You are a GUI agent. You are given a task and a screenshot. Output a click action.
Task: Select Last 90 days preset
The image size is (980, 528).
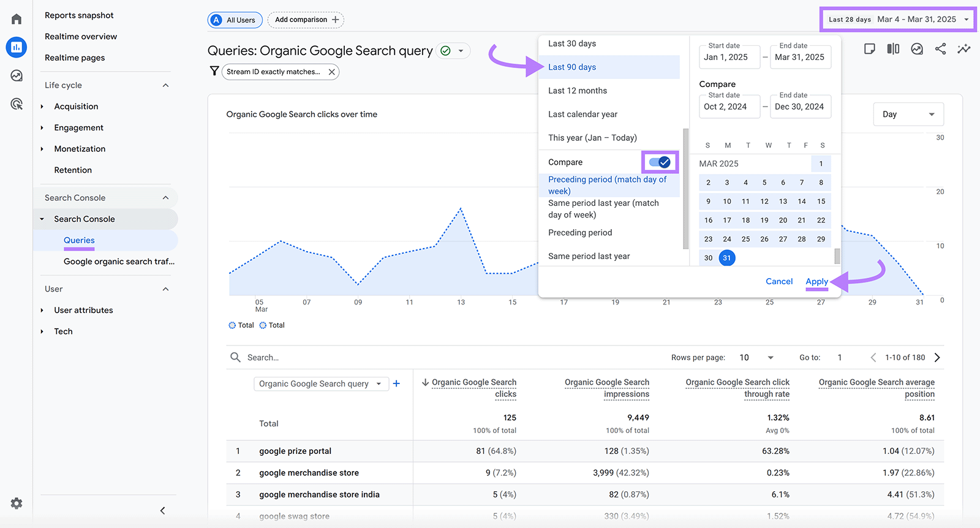(x=609, y=67)
